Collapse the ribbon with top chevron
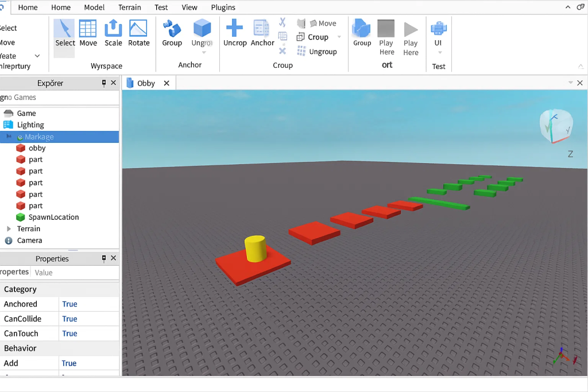The height and width of the screenshot is (392, 588). [x=568, y=7]
